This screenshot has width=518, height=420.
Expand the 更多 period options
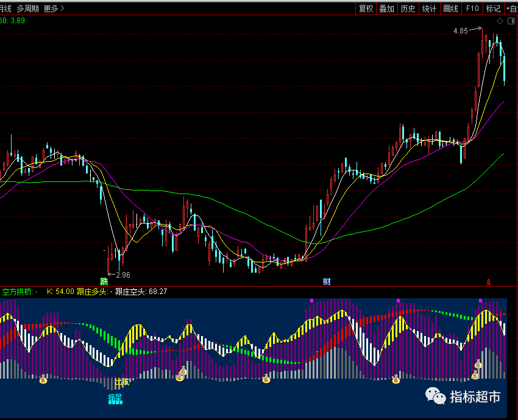click(x=54, y=9)
